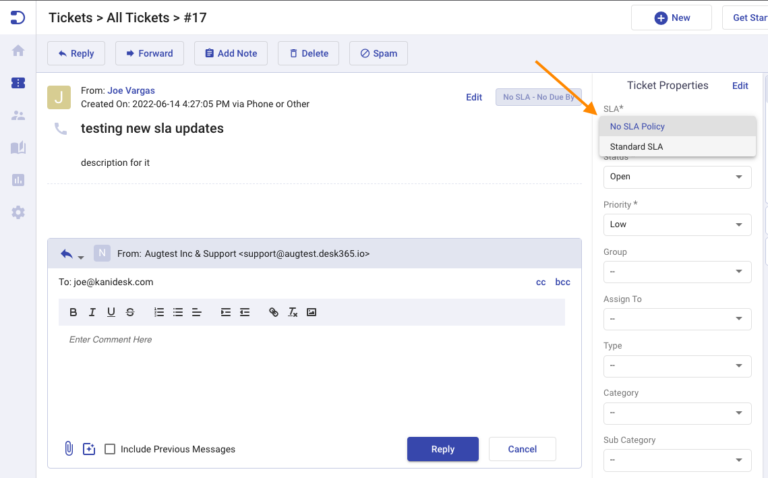Delete the ticket with Delete button
The width and height of the screenshot is (768, 478).
pos(309,53)
